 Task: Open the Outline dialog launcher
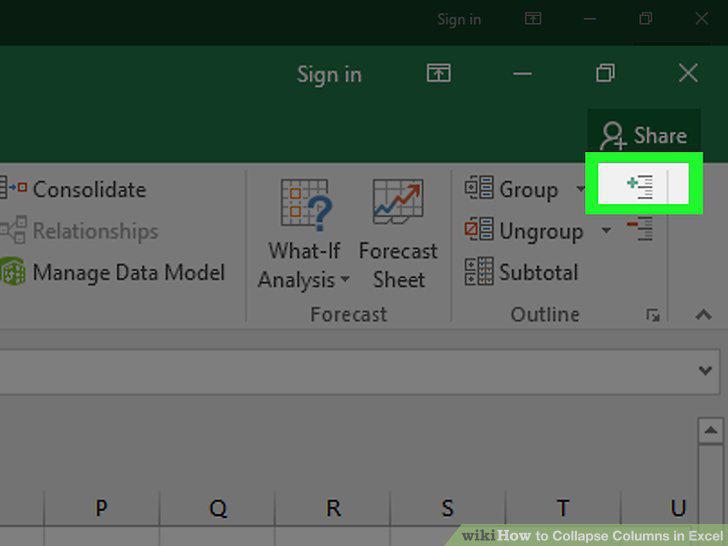(653, 315)
